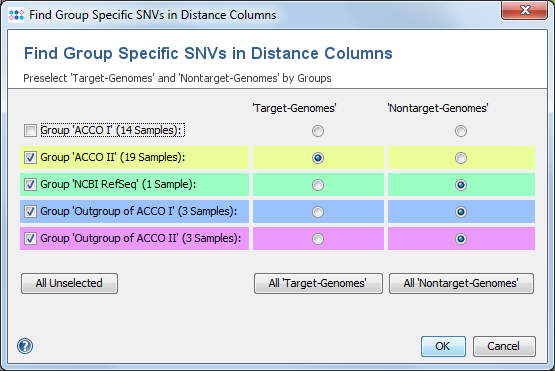Viewport: 555px width, 371px height.
Task: Click All 'Nontarget-Genomes' button
Action: [462, 283]
